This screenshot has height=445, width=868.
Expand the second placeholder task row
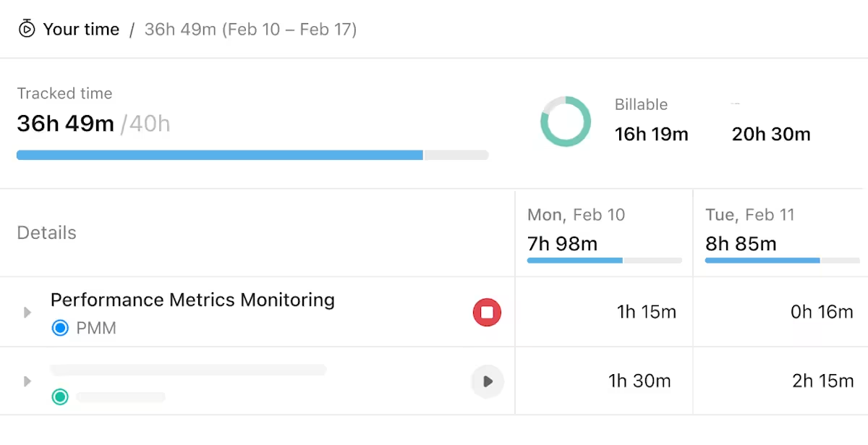click(27, 381)
